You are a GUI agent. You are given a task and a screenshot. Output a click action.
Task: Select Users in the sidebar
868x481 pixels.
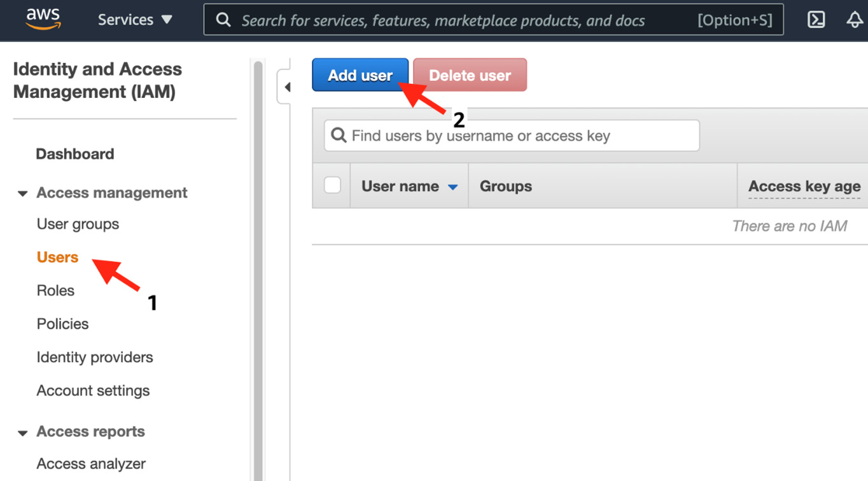point(57,257)
